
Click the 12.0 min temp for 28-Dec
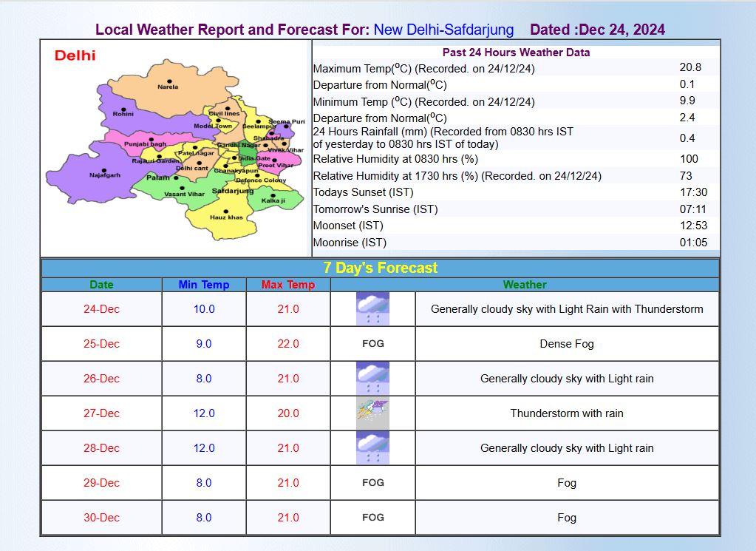(204, 447)
